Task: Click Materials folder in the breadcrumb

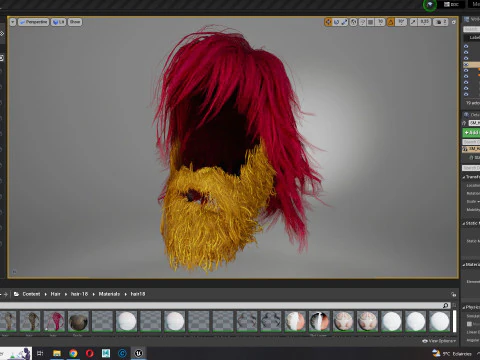Action: pos(109,294)
